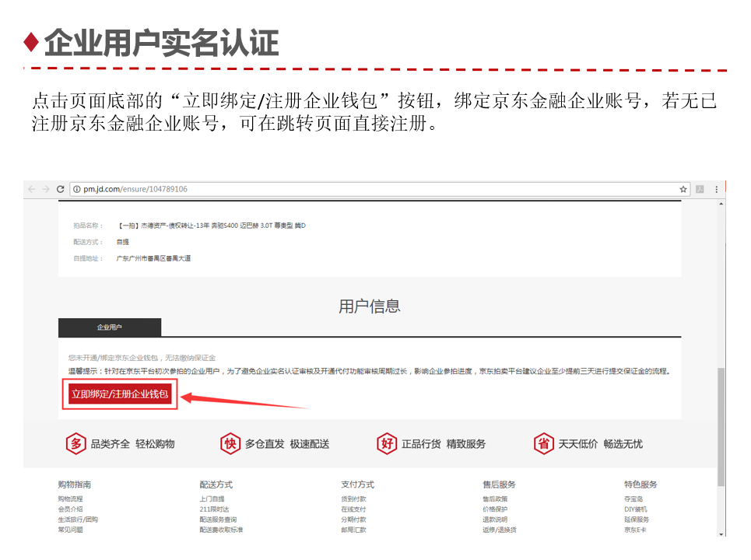Viewport: 751px width, 560px height.
Task: Click the 天天低价 畅选无忧 slogan
Action: [x=601, y=444]
